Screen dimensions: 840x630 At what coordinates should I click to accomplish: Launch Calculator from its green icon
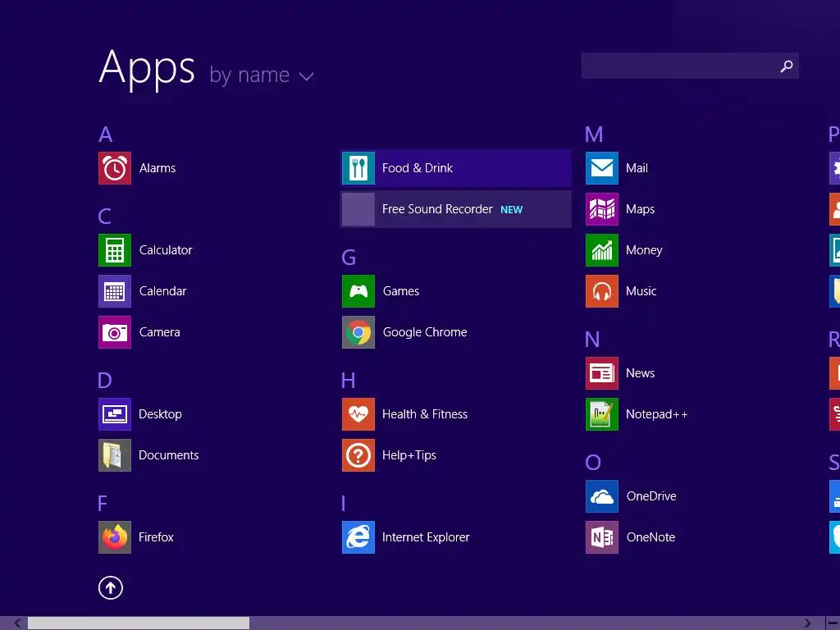pyautogui.click(x=115, y=250)
